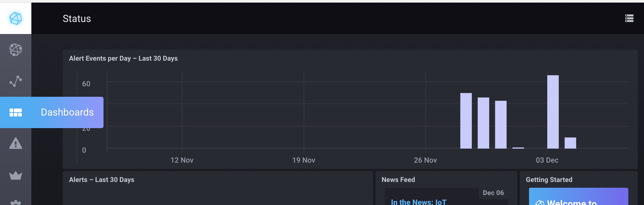
Task: Click the "Alerts – Last 30 Days" heading
Action: [x=101, y=180]
